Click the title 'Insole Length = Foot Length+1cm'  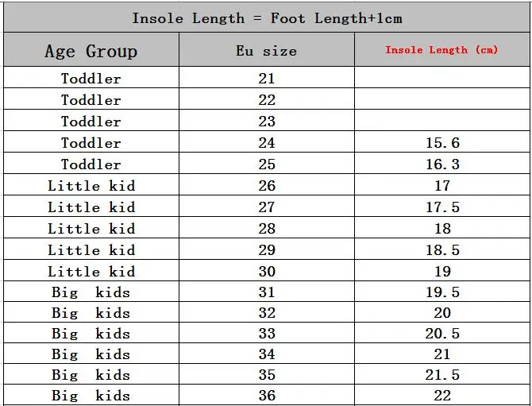[267, 17]
